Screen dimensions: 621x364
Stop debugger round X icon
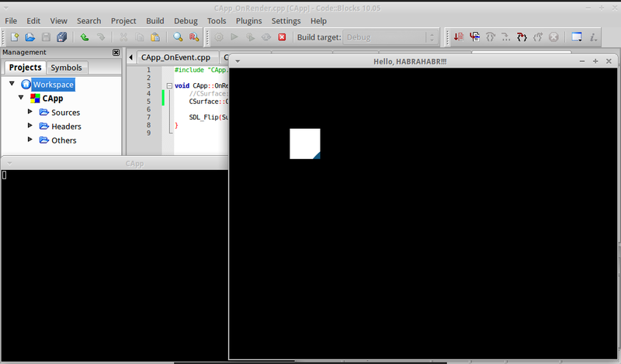(x=553, y=37)
